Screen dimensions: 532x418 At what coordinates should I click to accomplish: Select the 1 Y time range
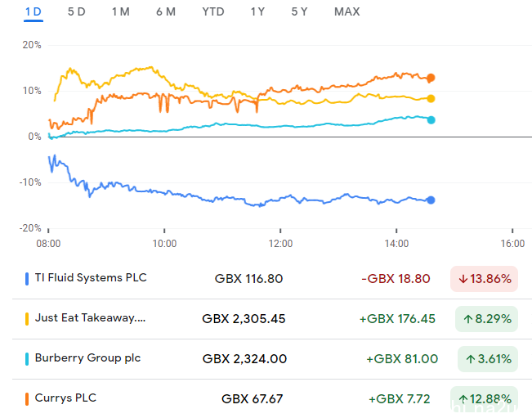[x=257, y=12]
